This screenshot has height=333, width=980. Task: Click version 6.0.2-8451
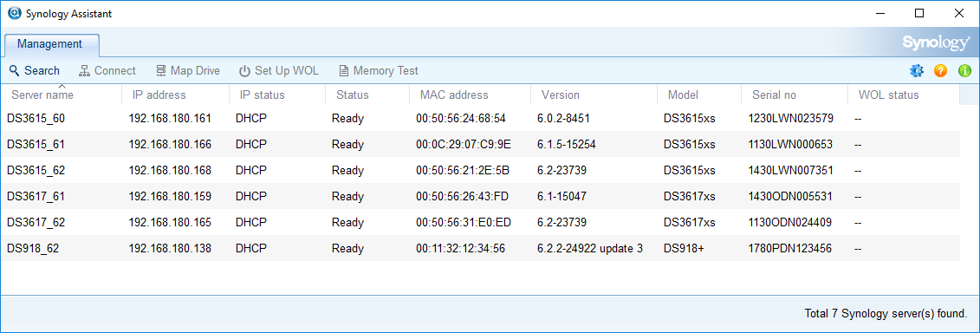point(563,118)
